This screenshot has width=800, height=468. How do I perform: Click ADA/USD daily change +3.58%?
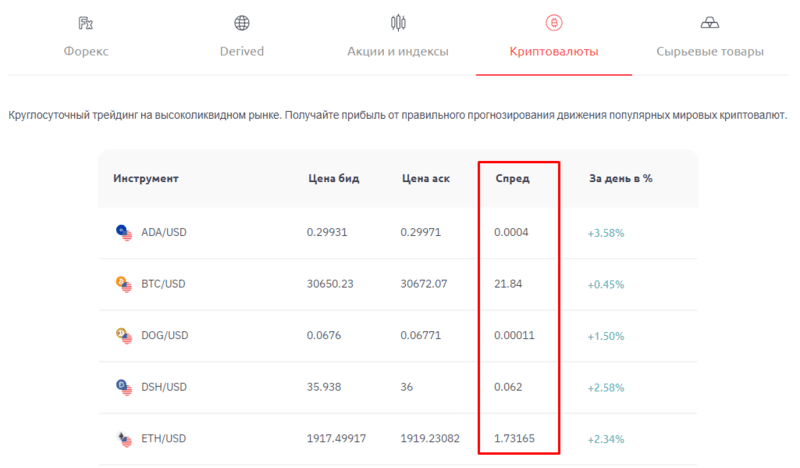[606, 233]
